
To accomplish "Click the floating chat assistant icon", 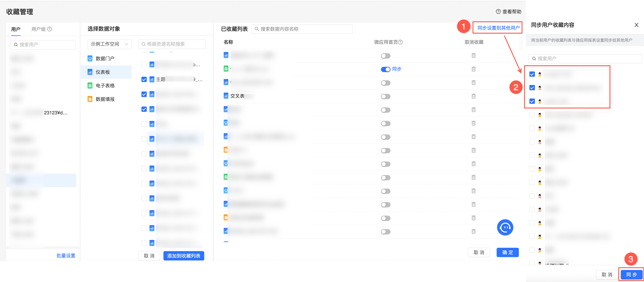I will pyautogui.click(x=505, y=227).
